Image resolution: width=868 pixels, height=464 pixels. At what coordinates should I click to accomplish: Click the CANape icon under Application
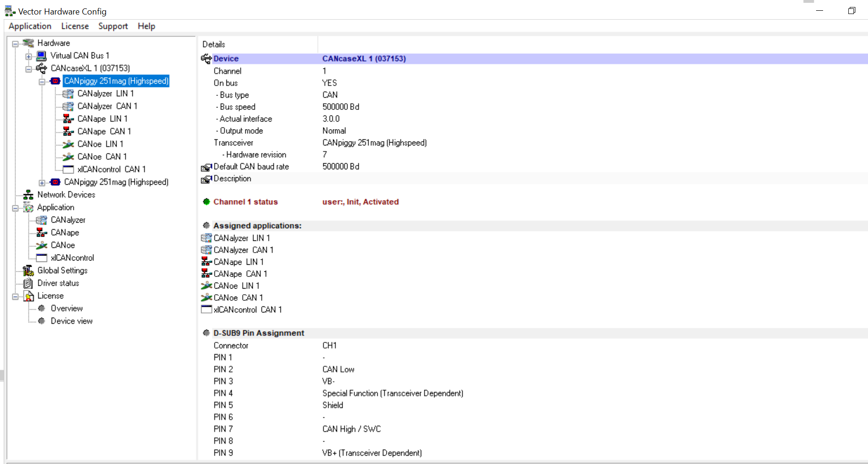[42, 233]
